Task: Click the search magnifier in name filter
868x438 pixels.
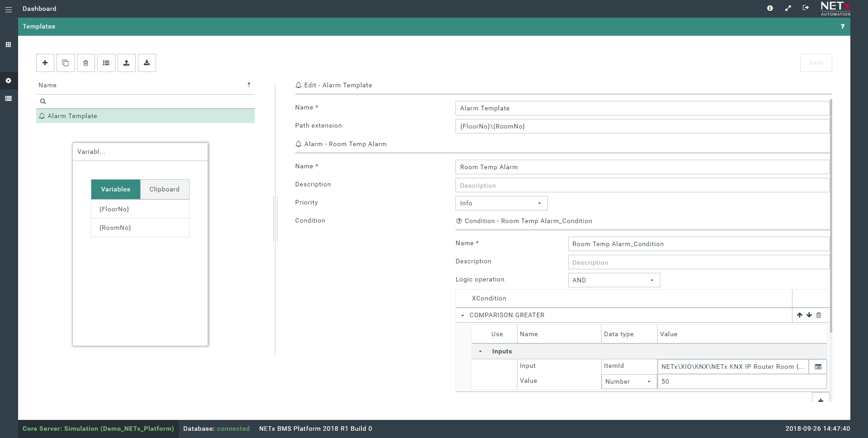Action: click(43, 101)
